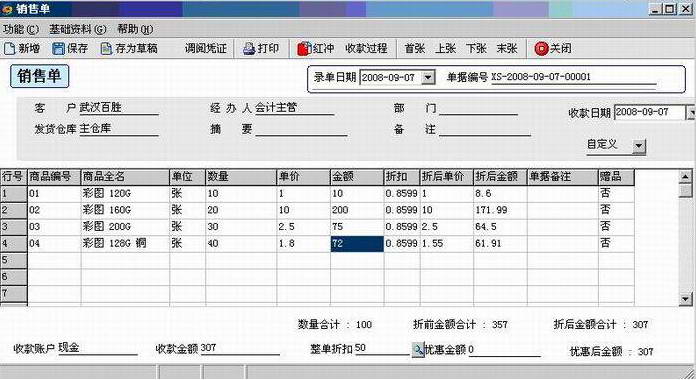Select the 数量 cell 20

click(241, 210)
